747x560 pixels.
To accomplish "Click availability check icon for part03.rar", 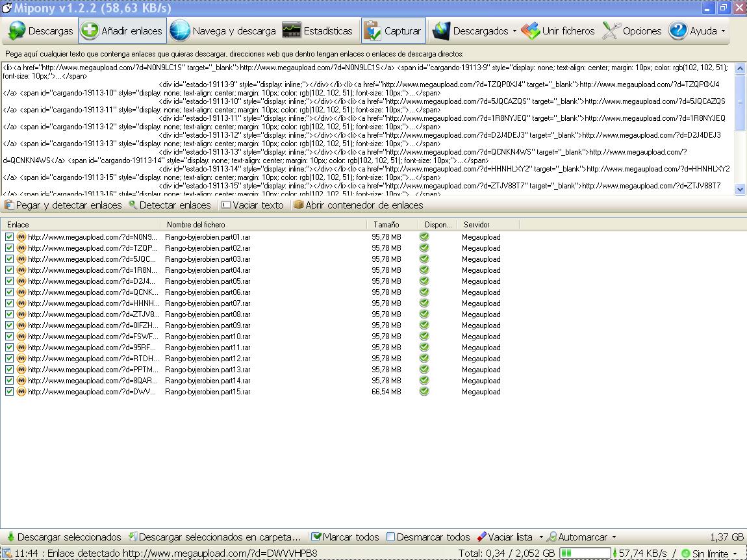I will point(424,259).
